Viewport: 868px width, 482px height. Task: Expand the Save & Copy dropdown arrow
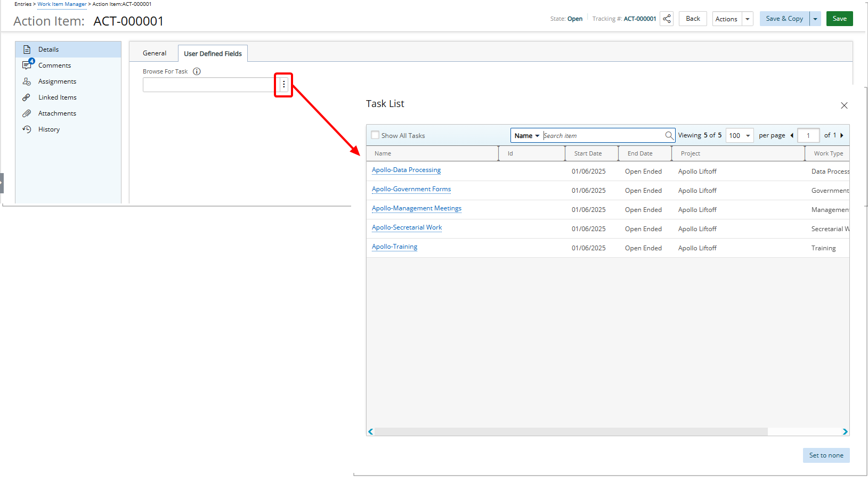pos(815,19)
